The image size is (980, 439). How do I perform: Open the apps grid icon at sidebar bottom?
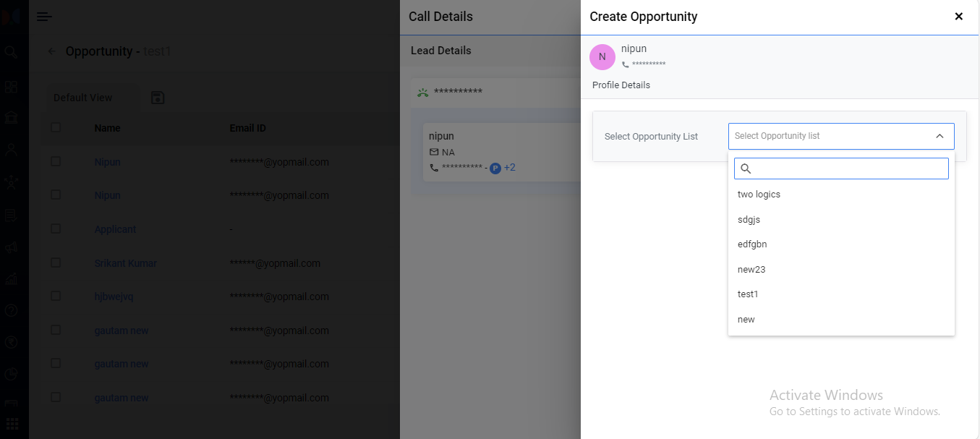tap(11, 424)
